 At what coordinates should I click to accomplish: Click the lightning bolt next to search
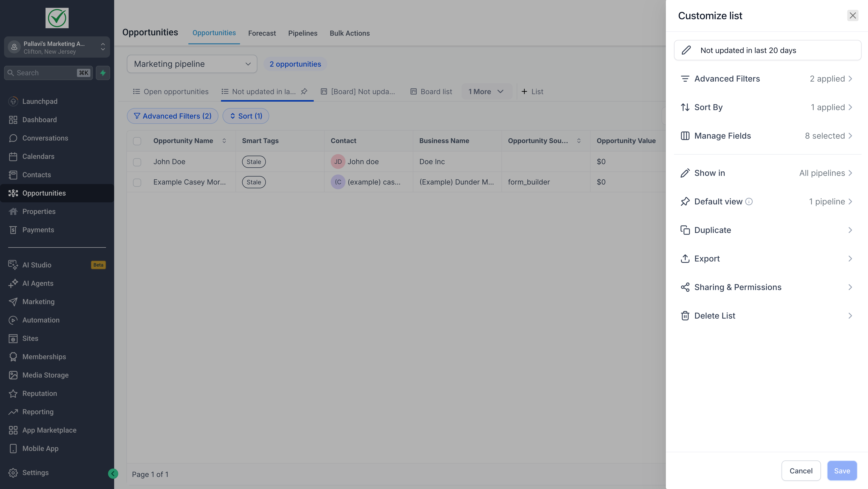[103, 73]
